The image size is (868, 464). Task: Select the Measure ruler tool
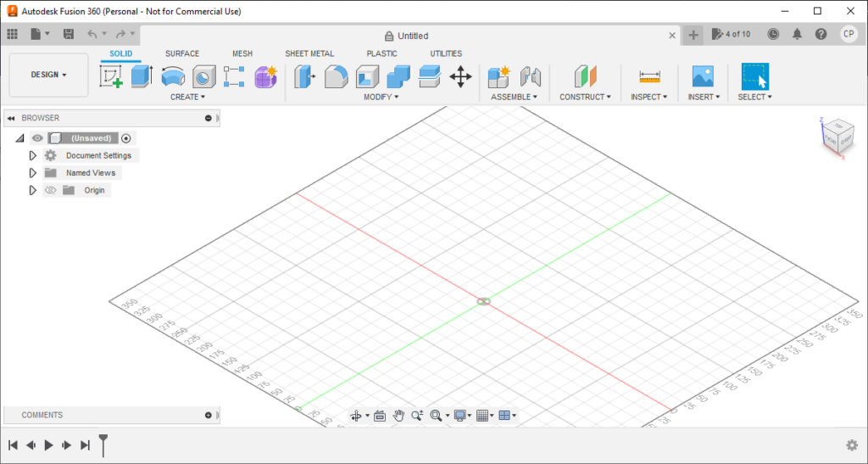point(650,77)
